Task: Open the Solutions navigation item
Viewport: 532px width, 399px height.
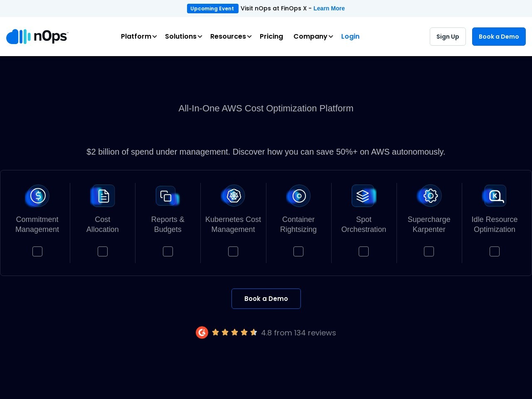Action: point(181,37)
